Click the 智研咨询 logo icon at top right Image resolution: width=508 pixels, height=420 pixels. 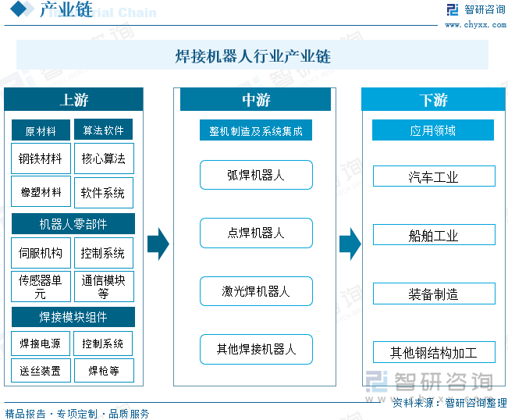click(453, 9)
